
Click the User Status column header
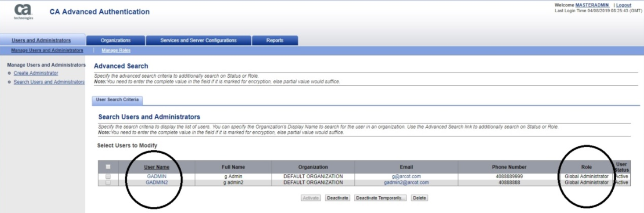[622, 167]
